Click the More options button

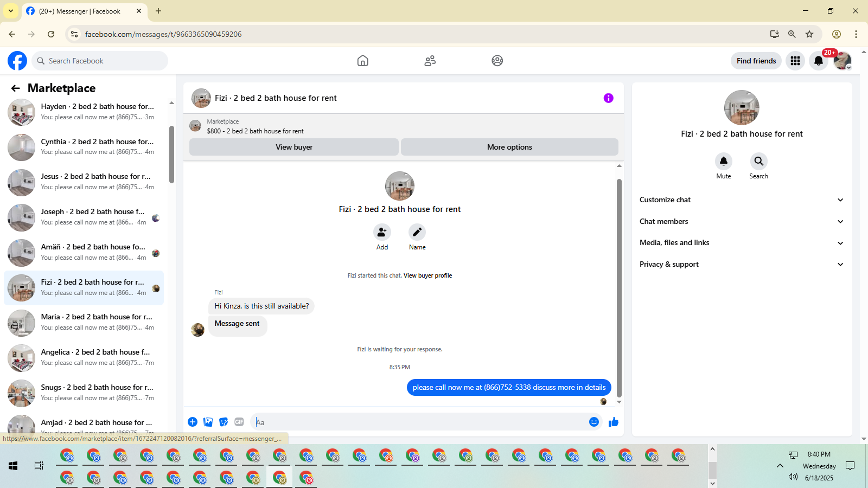(x=509, y=147)
